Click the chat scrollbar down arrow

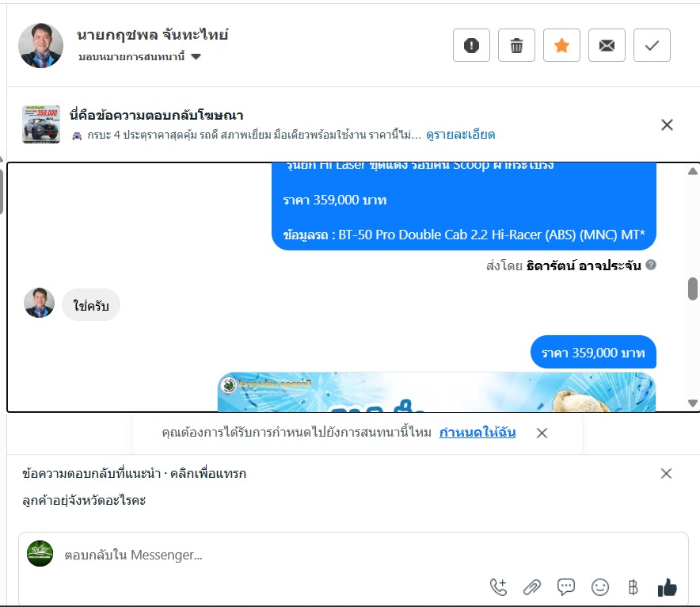(x=692, y=403)
